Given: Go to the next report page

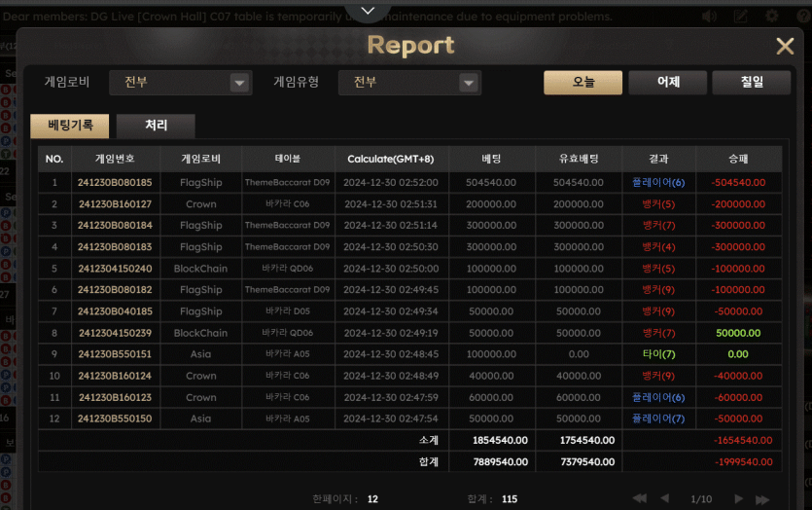Looking at the screenshot, I should tap(739, 498).
